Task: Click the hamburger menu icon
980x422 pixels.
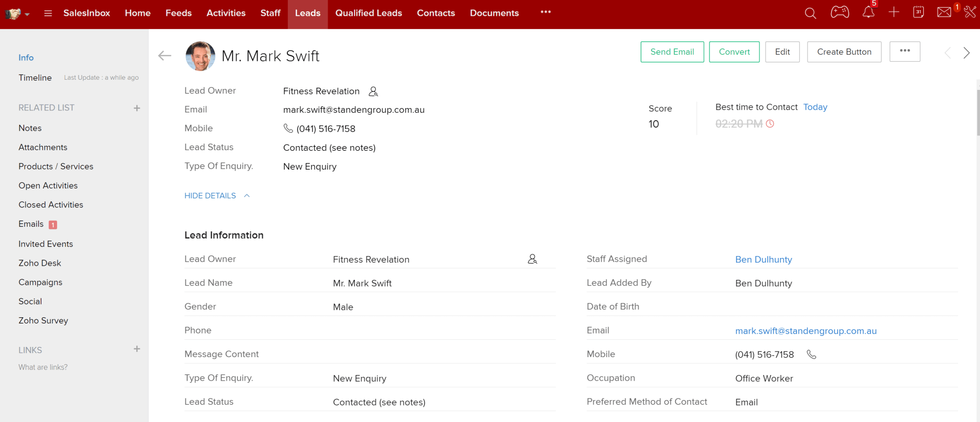Action: [48, 13]
